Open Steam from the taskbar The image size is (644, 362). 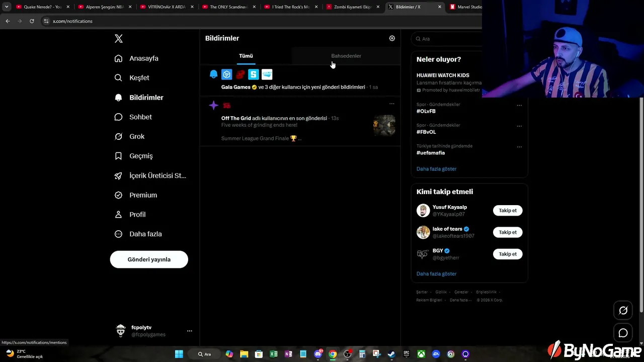tap(391, 354)
